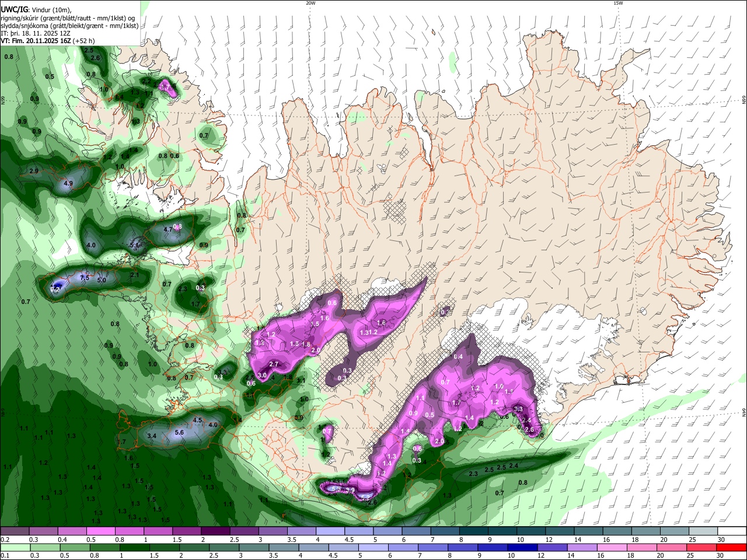Screen dimensions: 747x560
Task: Click the 'Vindur (10m)' header text
Action: (51, 9)
